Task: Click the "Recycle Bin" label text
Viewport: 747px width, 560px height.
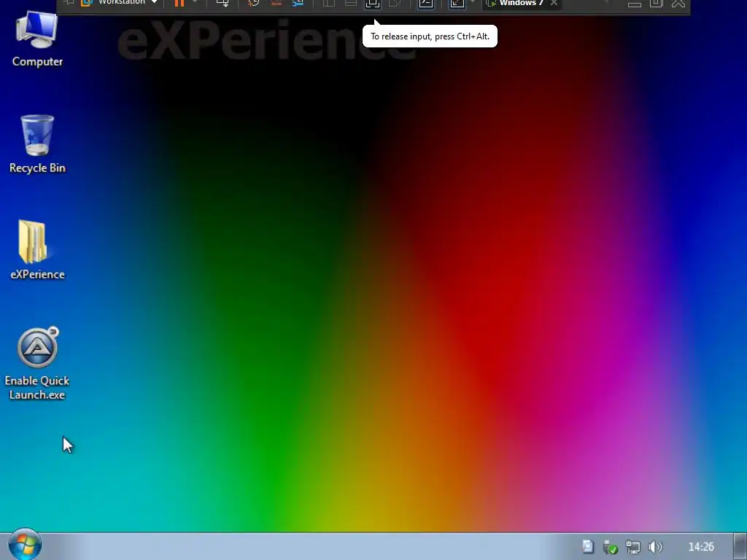Action: click(37, 168)
